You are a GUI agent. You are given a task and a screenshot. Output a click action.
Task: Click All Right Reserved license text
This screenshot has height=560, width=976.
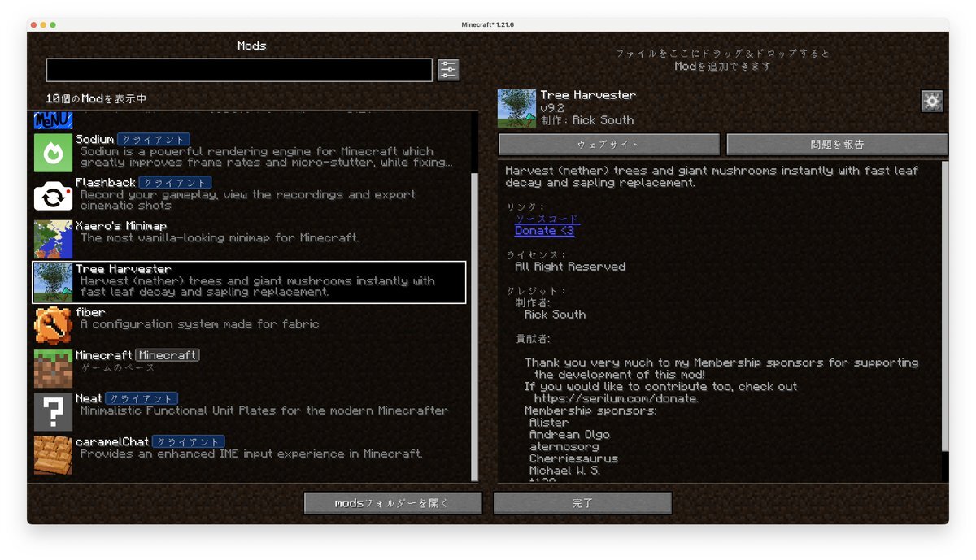[570, 267]
